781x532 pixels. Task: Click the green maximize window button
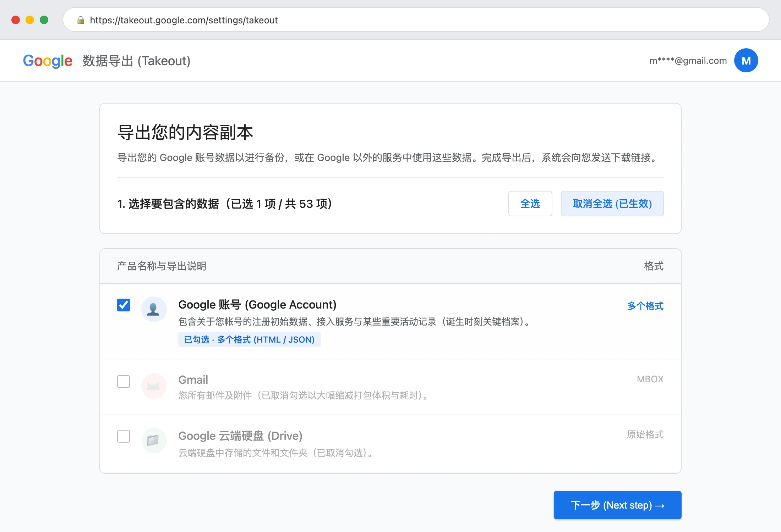[44, 20]
